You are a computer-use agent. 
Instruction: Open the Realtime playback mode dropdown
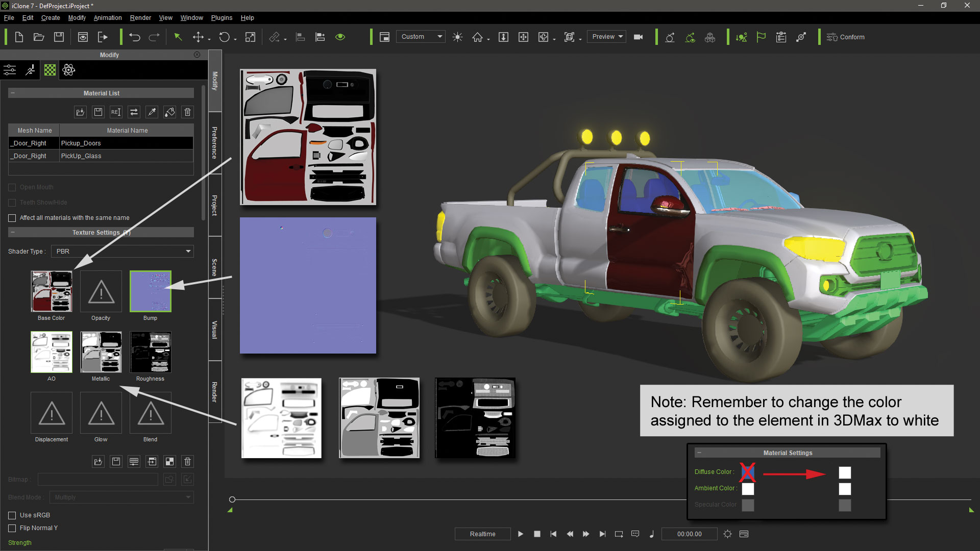[483, 534]
